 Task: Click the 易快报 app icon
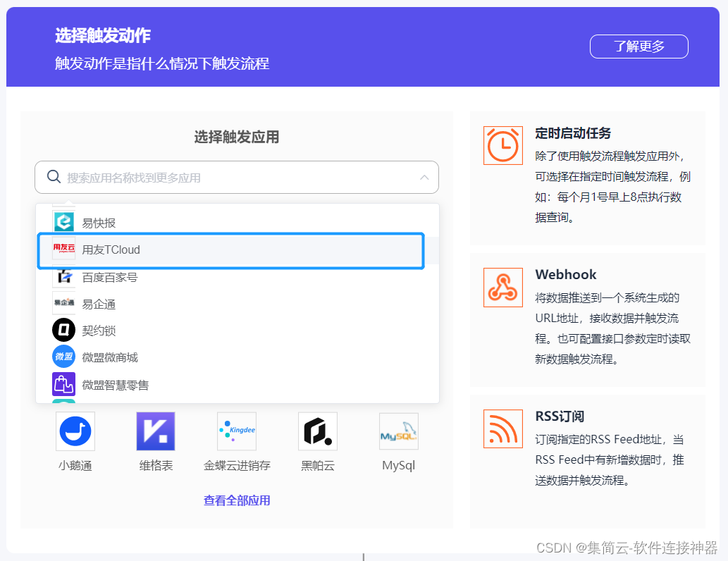pyautogui.click(x=63, y=222)
